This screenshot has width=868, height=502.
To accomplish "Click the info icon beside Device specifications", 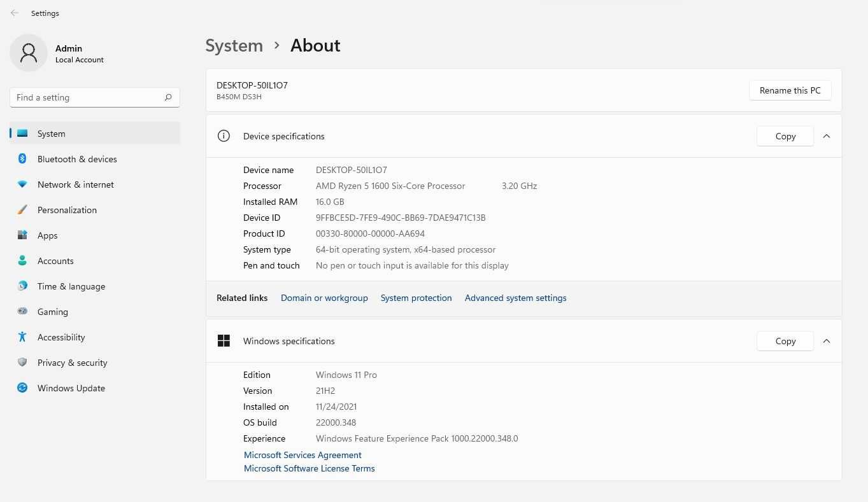I will [224, 136].
